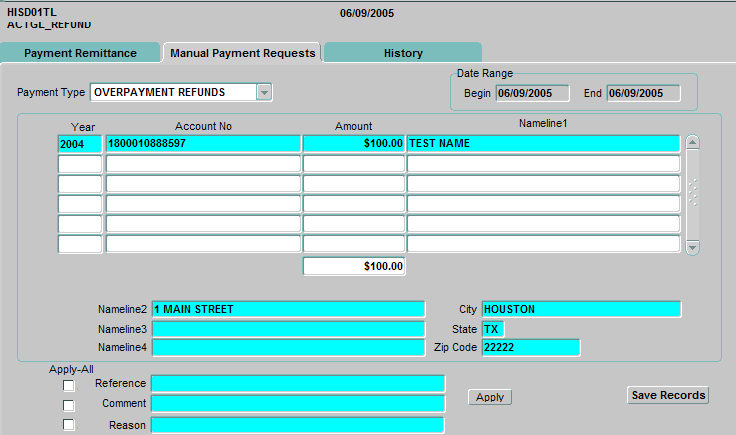The width and height of the screenshot is (736, 435).
Task: Click the Comment text field
Action: (x=297, y=404)
